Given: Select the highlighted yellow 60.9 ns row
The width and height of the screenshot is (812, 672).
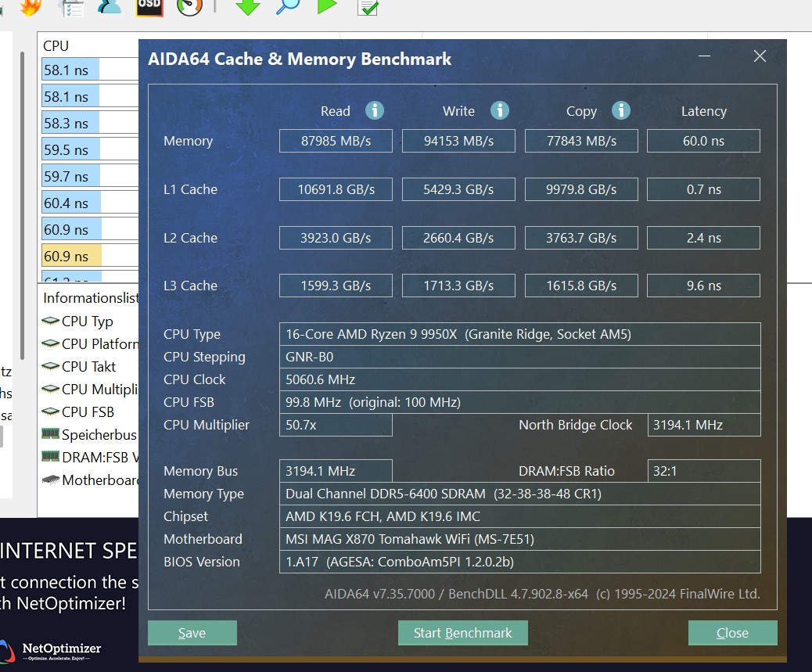Looking at the screenshot, I should [90, 256].
